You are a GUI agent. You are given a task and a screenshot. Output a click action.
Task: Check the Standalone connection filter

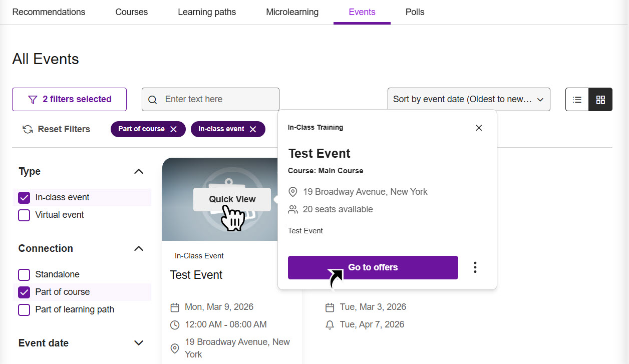coord(24,274)
